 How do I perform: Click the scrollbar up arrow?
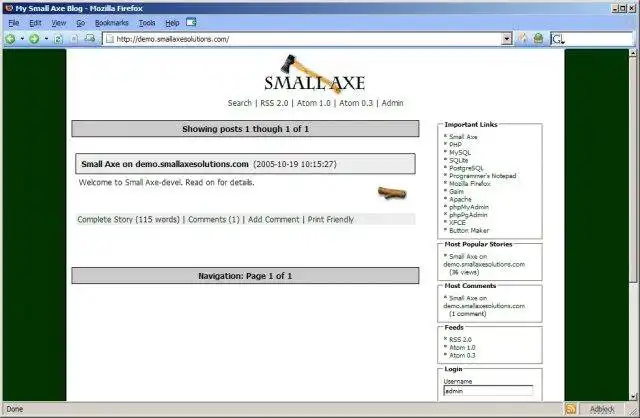click(x=633, y=53)
